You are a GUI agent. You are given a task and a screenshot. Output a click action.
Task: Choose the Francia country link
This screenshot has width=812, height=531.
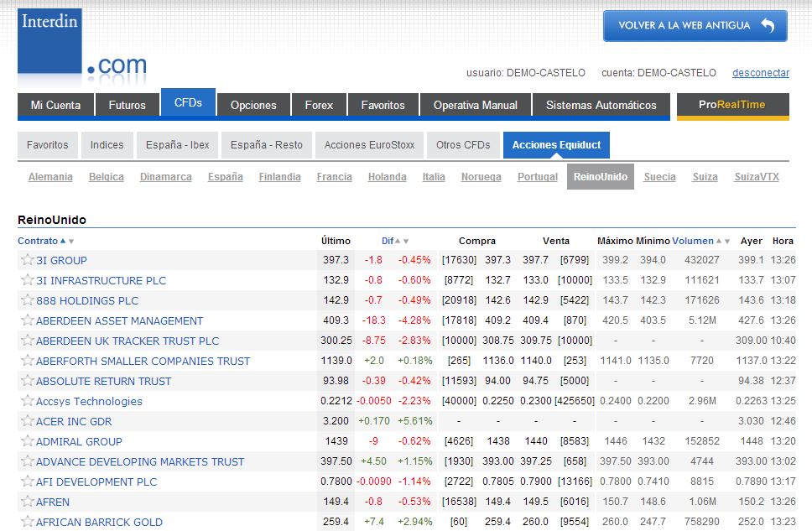(334, 177)
